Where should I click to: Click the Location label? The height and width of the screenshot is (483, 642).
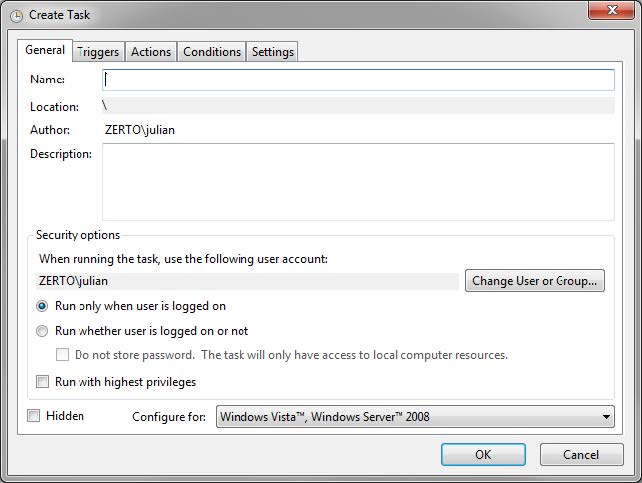coord(54,107)
